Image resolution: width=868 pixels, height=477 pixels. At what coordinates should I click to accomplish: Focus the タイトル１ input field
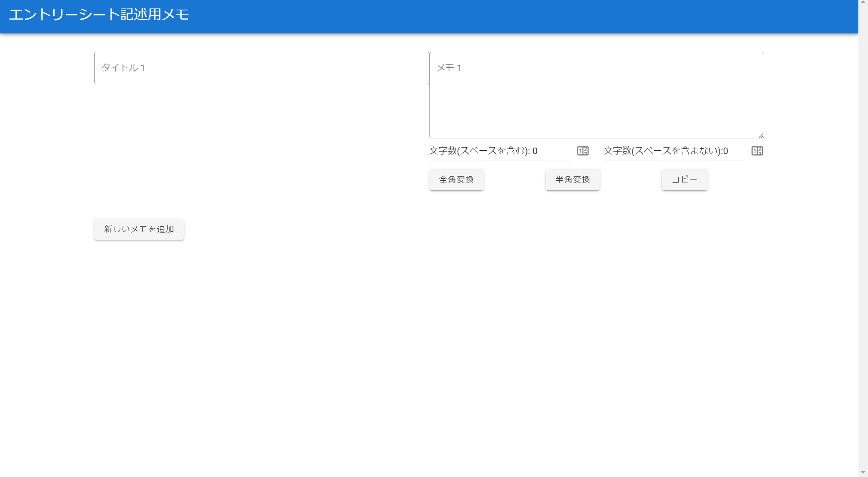pos(262,68)
